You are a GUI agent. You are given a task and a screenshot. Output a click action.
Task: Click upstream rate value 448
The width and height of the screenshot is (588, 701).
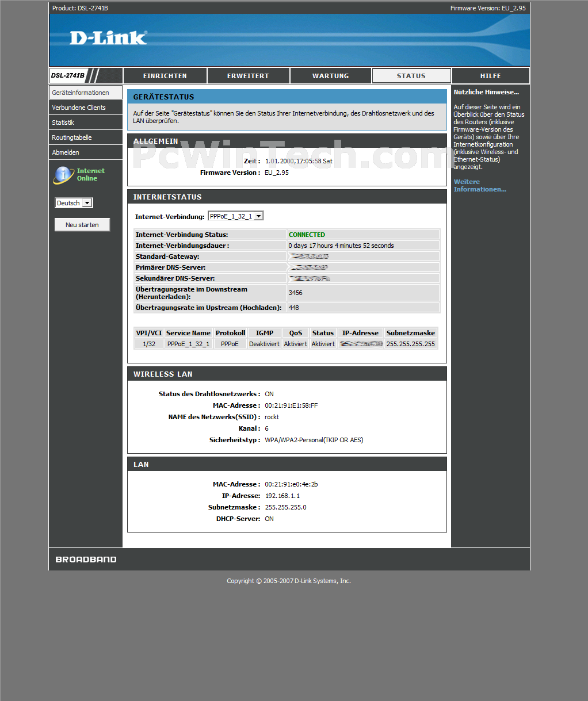click(x=293, y=308)
